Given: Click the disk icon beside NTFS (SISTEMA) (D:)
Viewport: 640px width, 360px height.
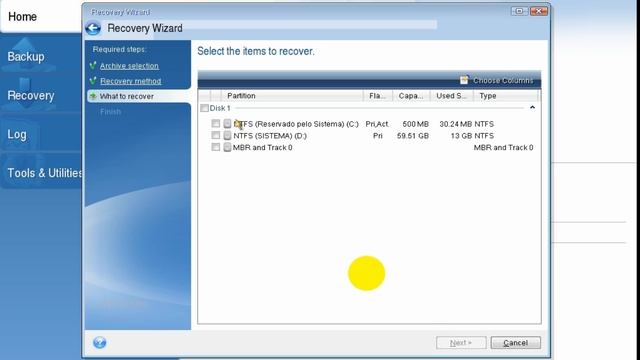Looking at the screenshot, I should pyautogui.click(x=227, y=136).
